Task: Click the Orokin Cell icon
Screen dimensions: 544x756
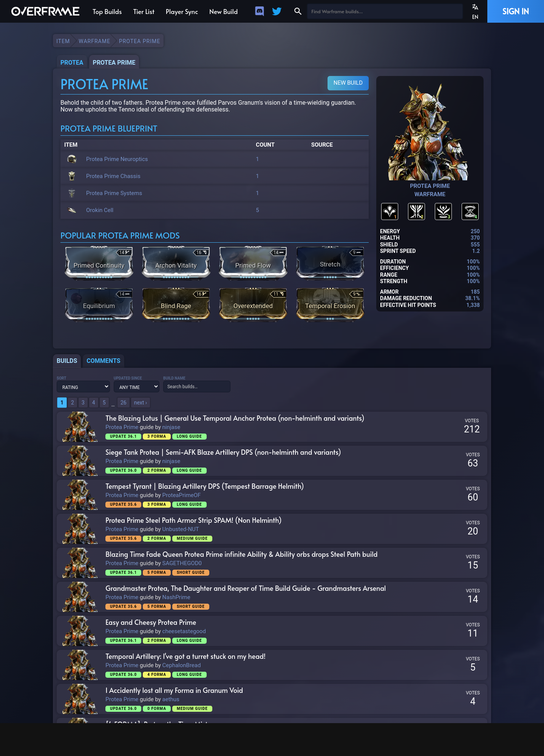Action: pyautogui.click(x=72, y=210)
